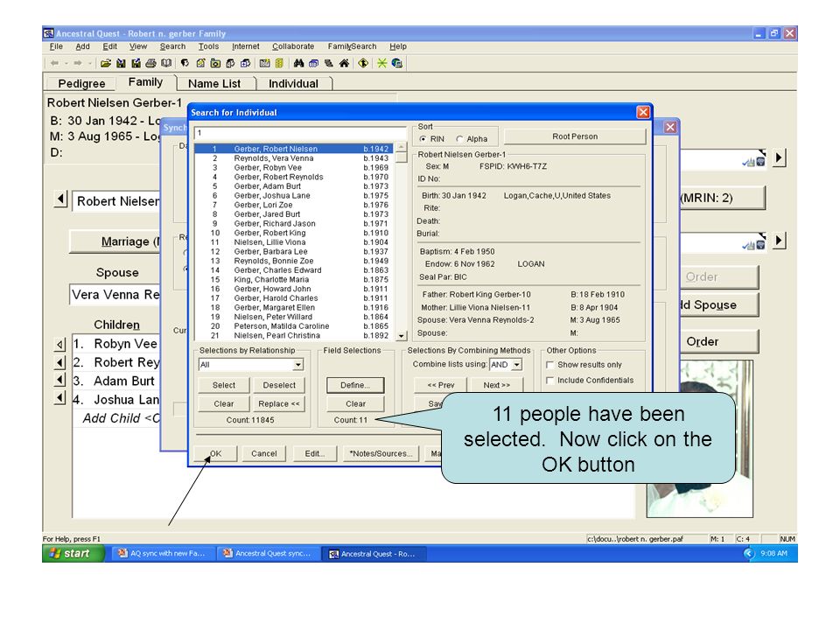Click the Back arrow toolbar icon
840x630 pixels.
pos(54,63)
